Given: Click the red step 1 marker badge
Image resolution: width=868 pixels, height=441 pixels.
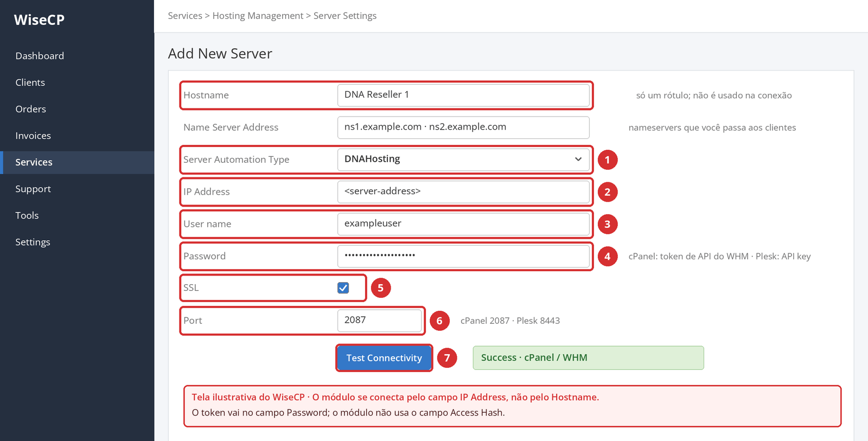Looking at the screenshot, I should (608, 160).
